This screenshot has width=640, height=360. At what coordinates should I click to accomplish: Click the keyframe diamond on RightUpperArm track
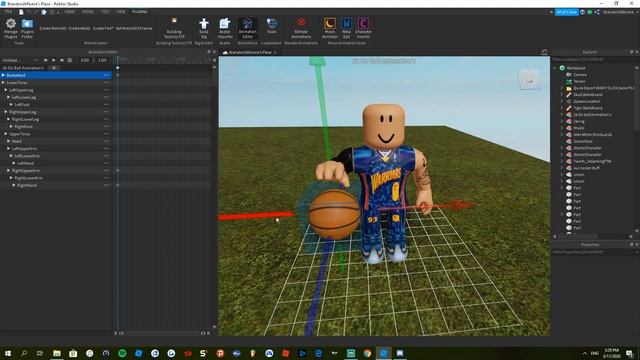pos(118,171)
